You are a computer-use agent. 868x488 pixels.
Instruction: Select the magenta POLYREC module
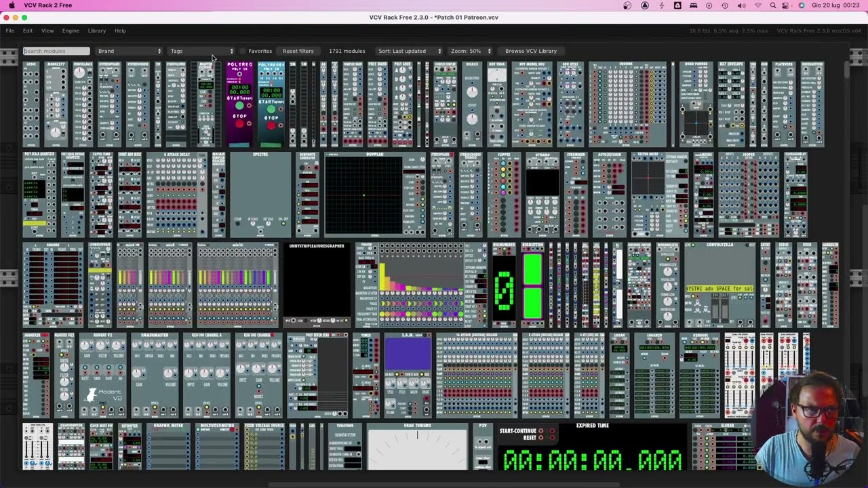[239, 104]
